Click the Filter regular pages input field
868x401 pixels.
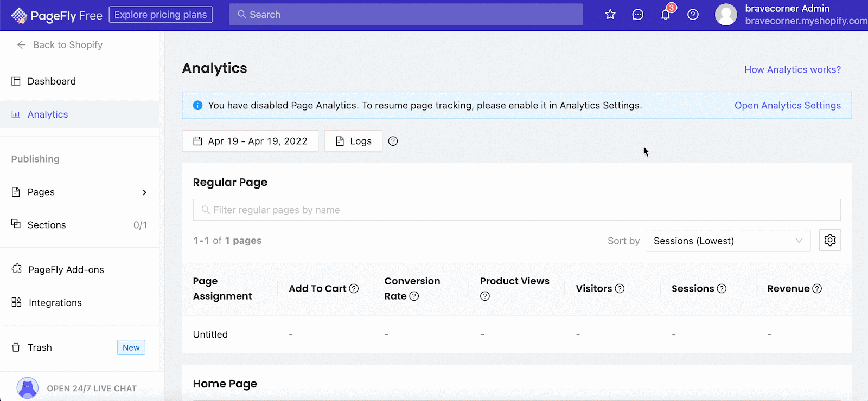click(516, 210)
